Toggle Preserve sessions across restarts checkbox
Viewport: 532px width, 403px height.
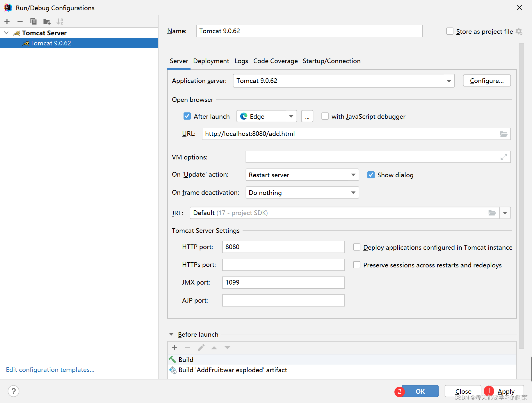pos(357,265)
